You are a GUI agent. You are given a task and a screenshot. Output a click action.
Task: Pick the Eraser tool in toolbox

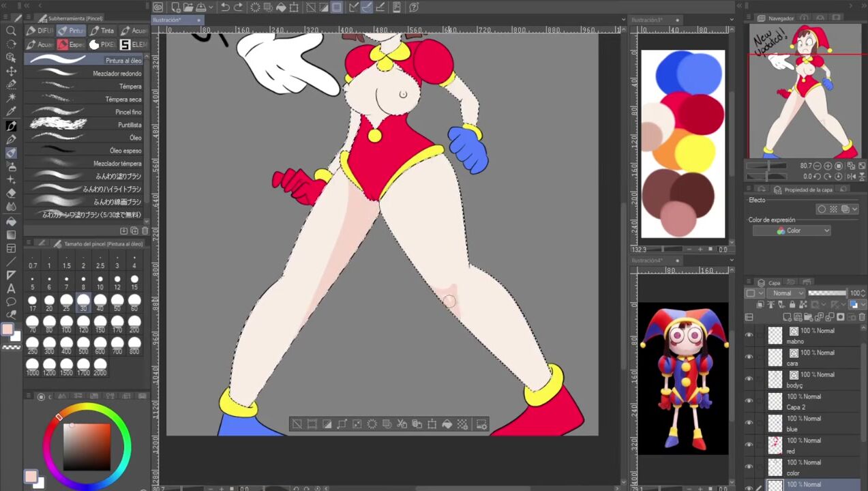[x=11, y=194]
